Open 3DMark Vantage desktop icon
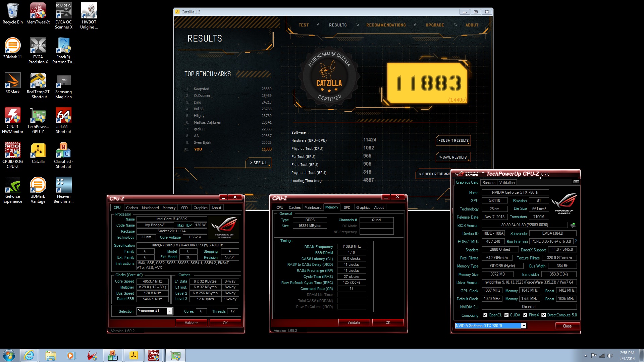Image resolution: width=644 pixels, height=362 pixels. coord(38,190)
